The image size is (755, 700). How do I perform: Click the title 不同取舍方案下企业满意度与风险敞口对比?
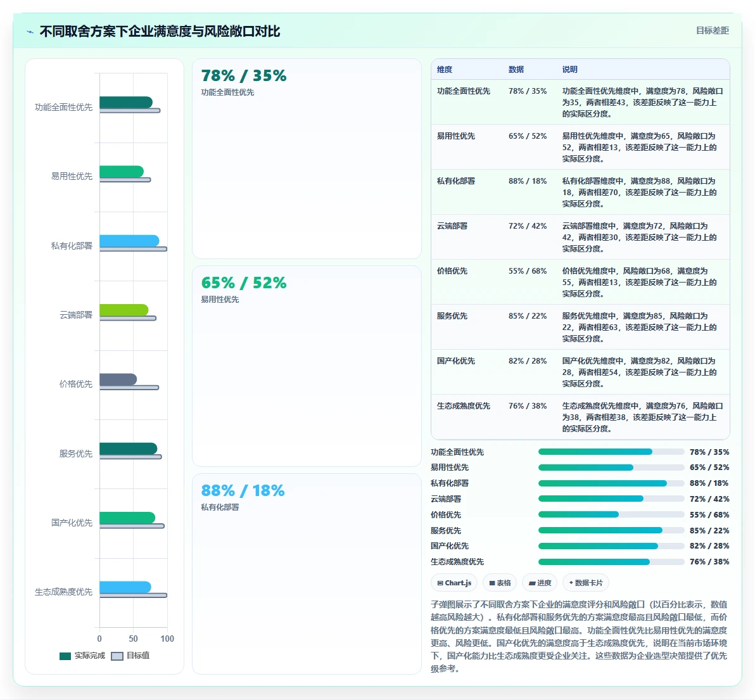coord(160,32)
